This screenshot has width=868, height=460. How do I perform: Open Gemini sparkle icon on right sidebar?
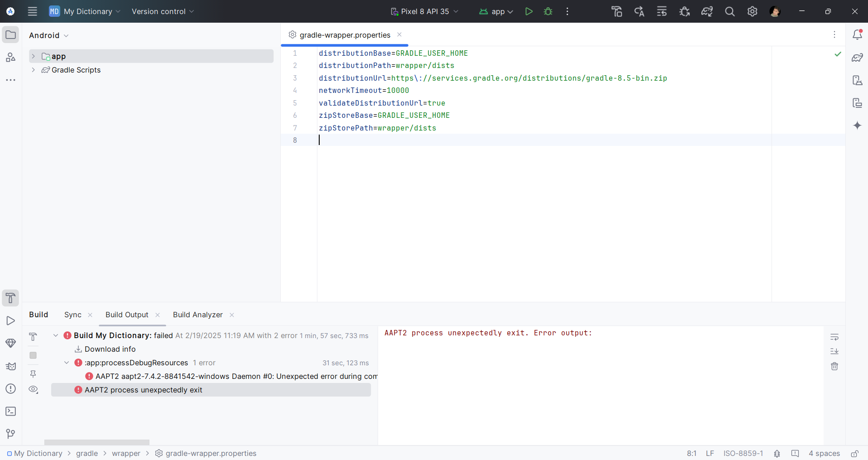pyautogui.click(x=857, y=126)
